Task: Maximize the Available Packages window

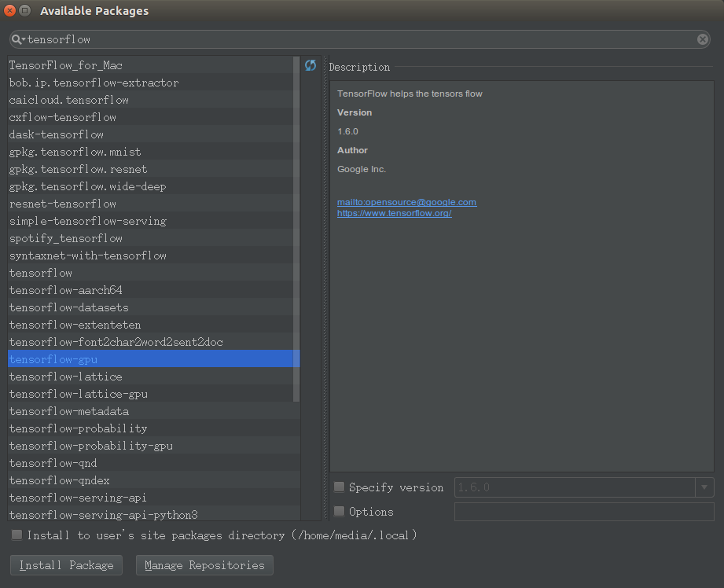Action: click(x=25, y=10)
